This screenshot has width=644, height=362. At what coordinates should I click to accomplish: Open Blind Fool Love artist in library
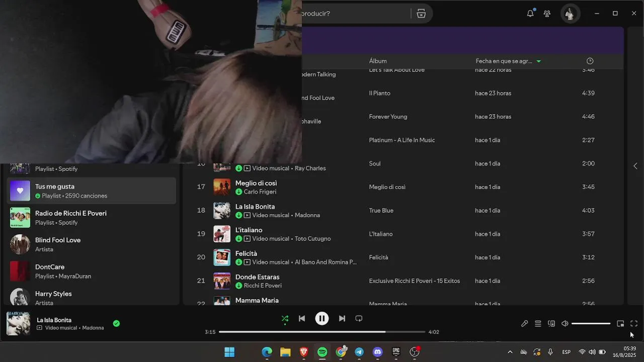92,244
